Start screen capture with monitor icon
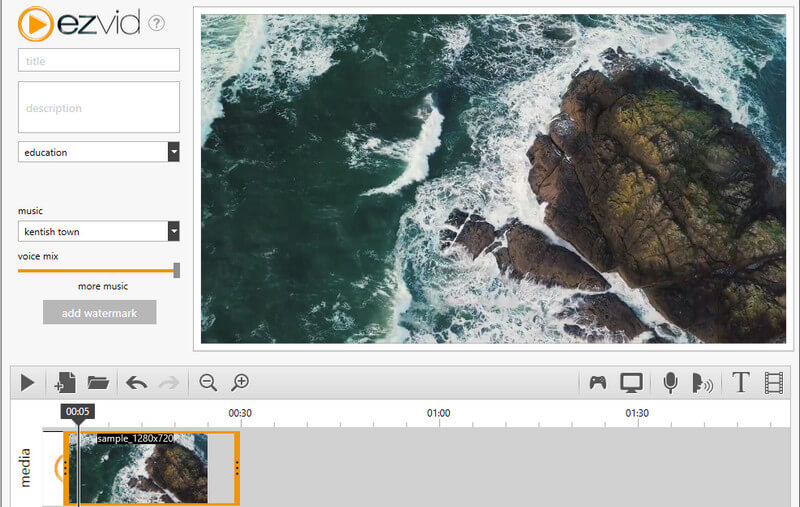 [631, 382]
